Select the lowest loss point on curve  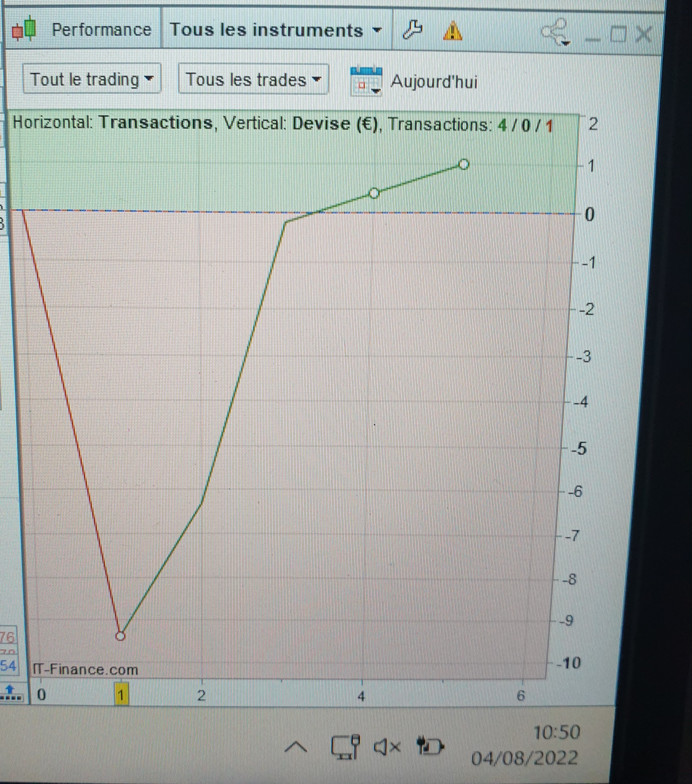pyautogui.click(x=120, y=636)
